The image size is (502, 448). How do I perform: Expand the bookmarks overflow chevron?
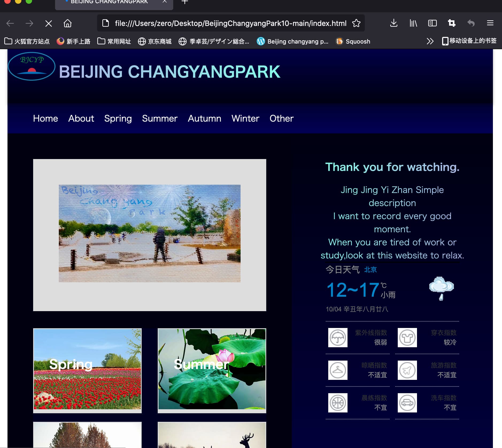click(x=430, y=41)
